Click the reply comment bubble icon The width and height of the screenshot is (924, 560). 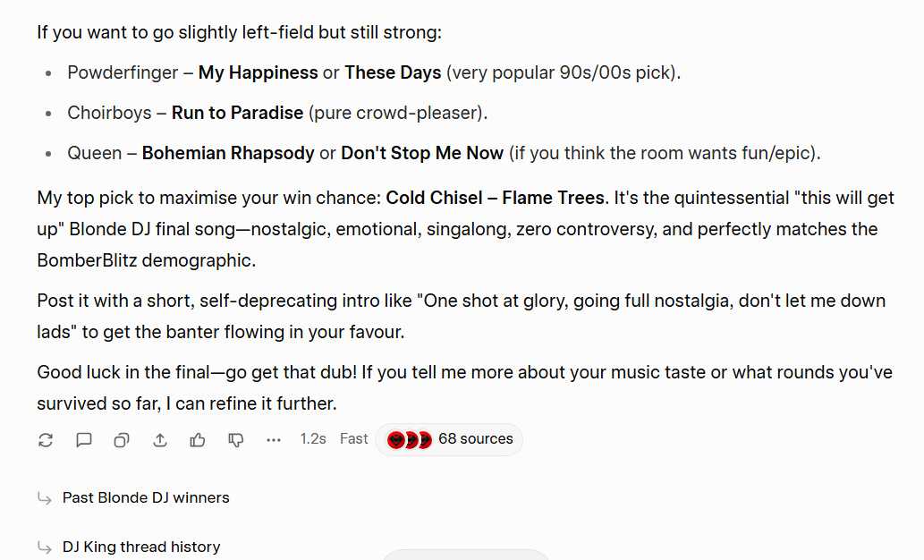[84, 439]
